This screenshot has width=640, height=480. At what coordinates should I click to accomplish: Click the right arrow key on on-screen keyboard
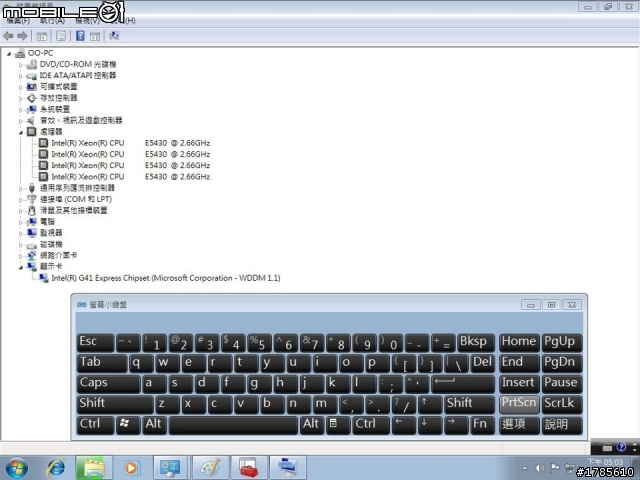click(456, 424)
